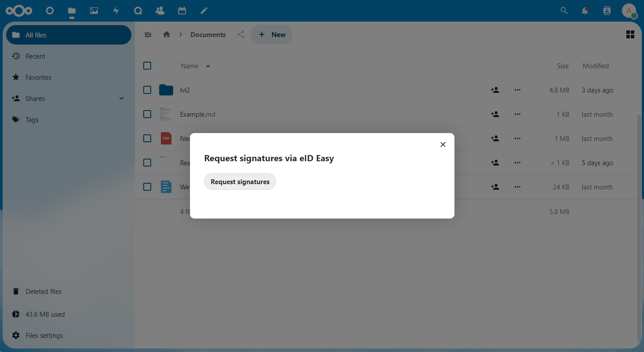
Task: Open the Example.md file name
Action: [197, 114]
